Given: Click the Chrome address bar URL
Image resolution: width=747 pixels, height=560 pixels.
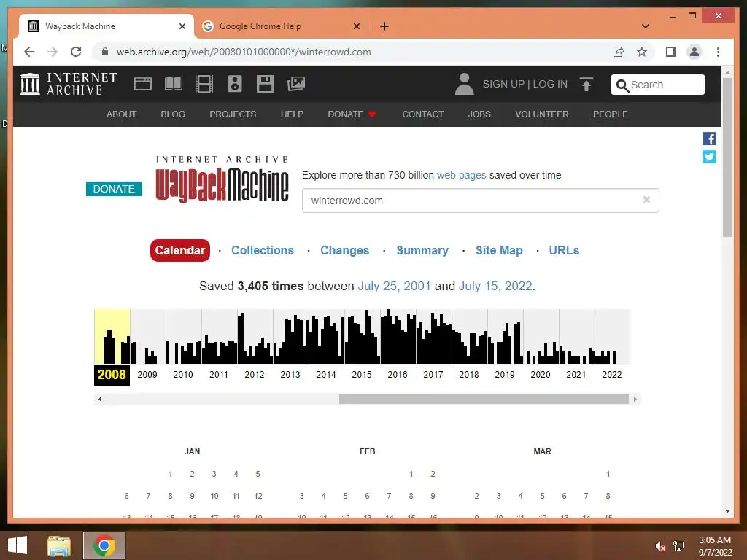Looking at the screenshot, I should click(244, 52).
